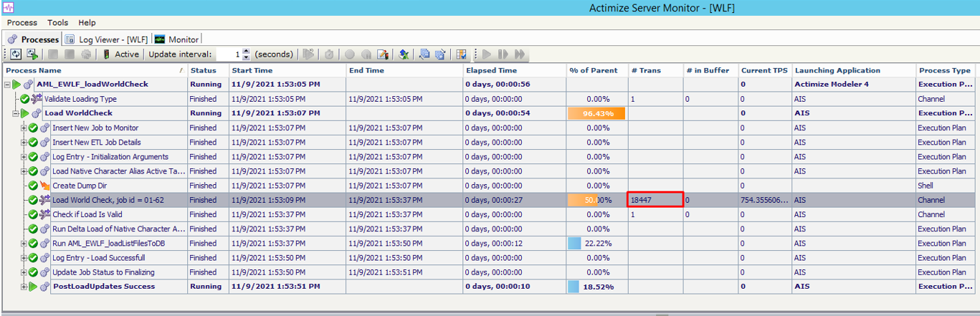Click green running arrow of AML_EWLF_loadWorldCheck
The height and width of the screenshot is (316, 980).
click(17, 85)
